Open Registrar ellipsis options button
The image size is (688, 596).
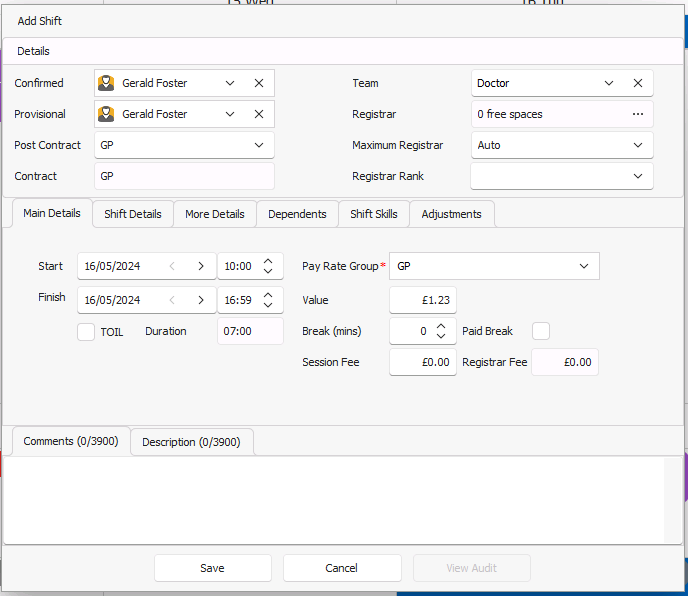[x=638, y=114]
